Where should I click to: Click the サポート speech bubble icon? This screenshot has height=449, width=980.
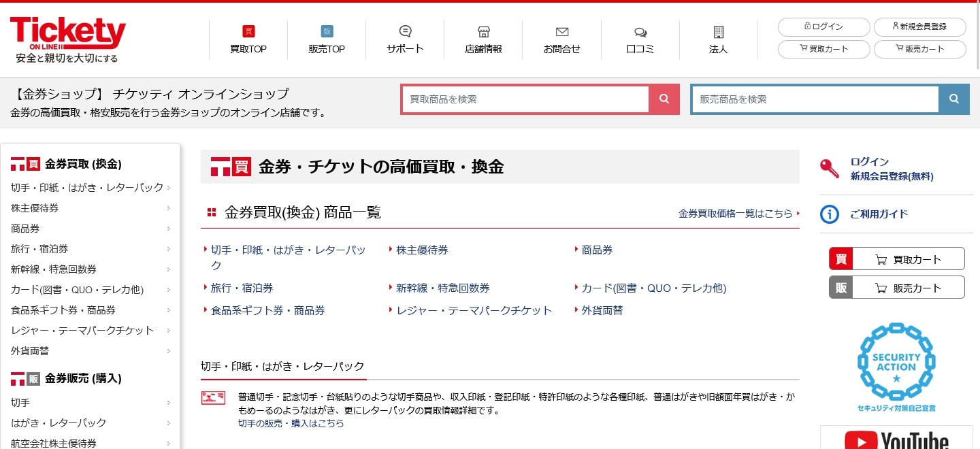click(x=405, y=31)
